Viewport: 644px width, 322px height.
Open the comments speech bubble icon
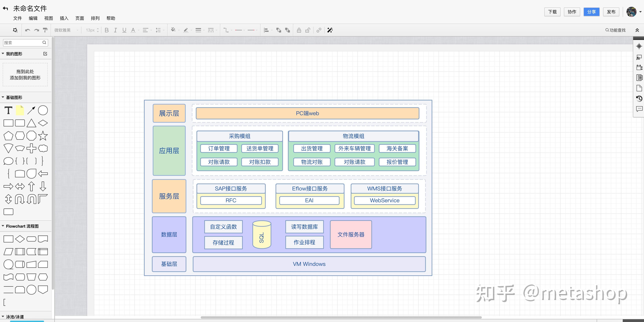[639, 109]
